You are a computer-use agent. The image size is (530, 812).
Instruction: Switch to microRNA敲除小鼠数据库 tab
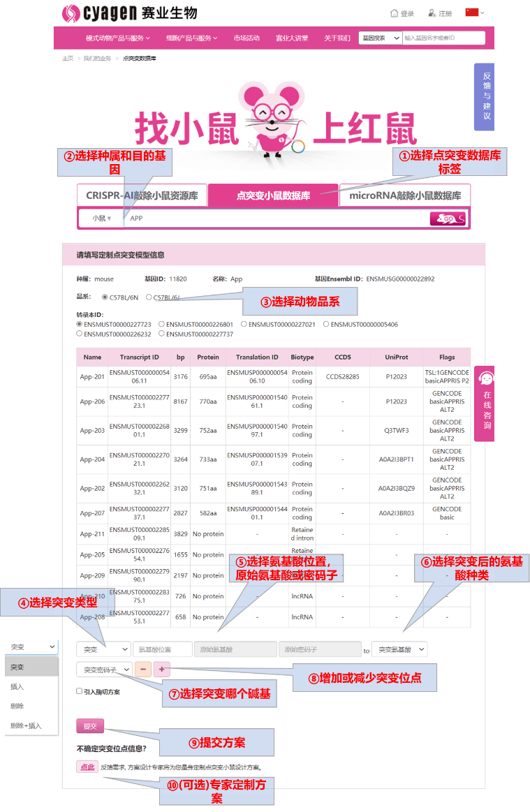coord(404,195)
